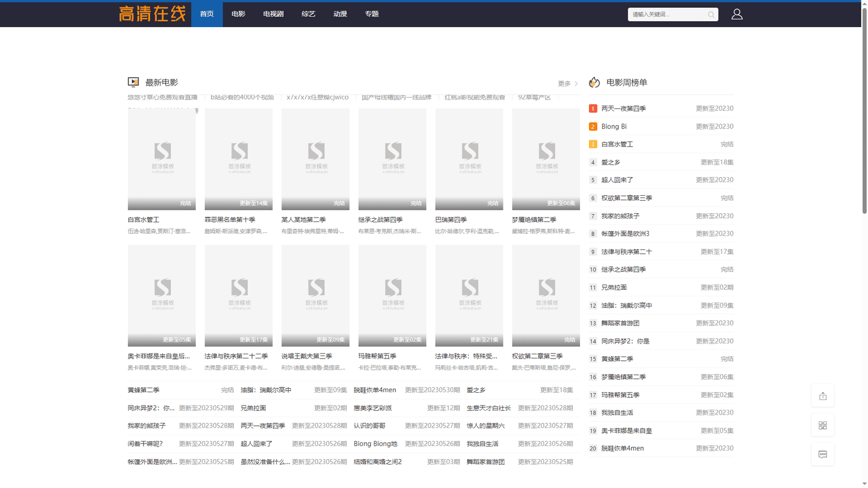Click 继承之战第四季 title under poster
The width and height of the screenshot is (868, 488).
(380, 220)
